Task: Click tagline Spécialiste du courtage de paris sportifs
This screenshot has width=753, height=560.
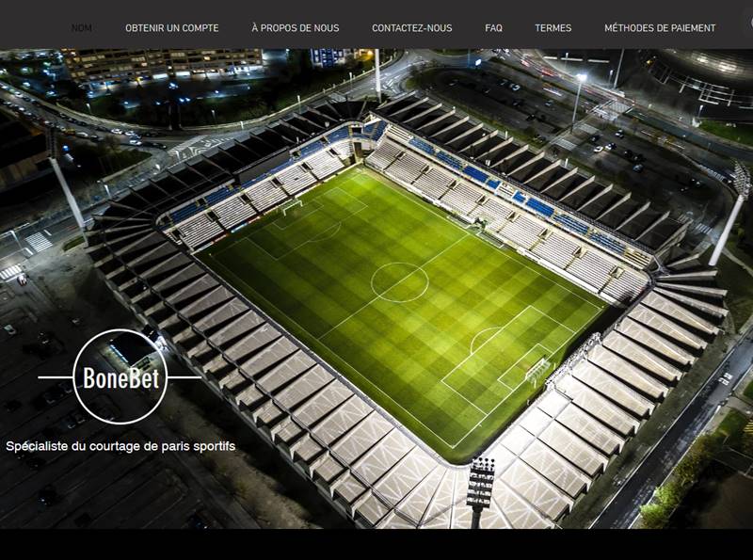Action: click(120, 446)
